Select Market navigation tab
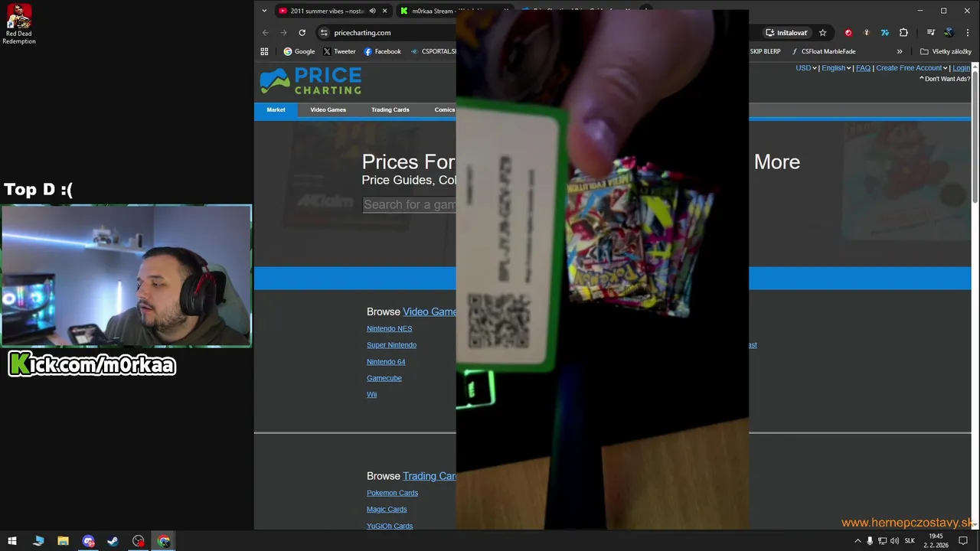This screenshot has height=551, width=980. click(x=276, y=110)
